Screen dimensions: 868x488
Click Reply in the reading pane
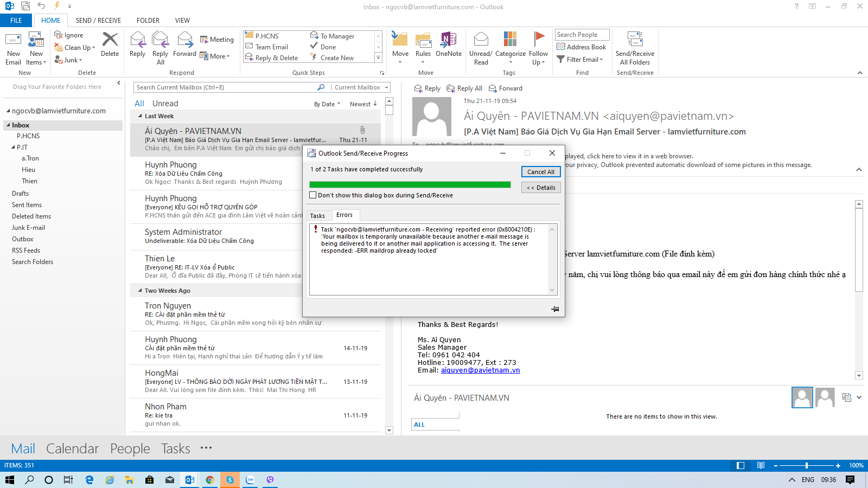[427, 88]
